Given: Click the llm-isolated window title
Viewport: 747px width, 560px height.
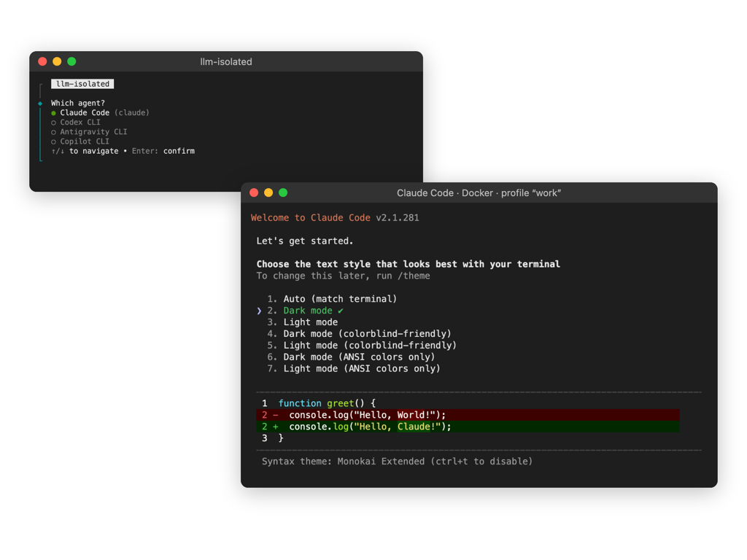Looking at the screenshot, I should [226, 62].
